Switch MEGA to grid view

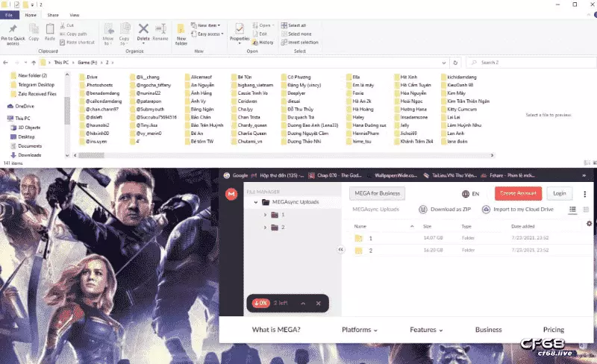click(x=586, y=210)
